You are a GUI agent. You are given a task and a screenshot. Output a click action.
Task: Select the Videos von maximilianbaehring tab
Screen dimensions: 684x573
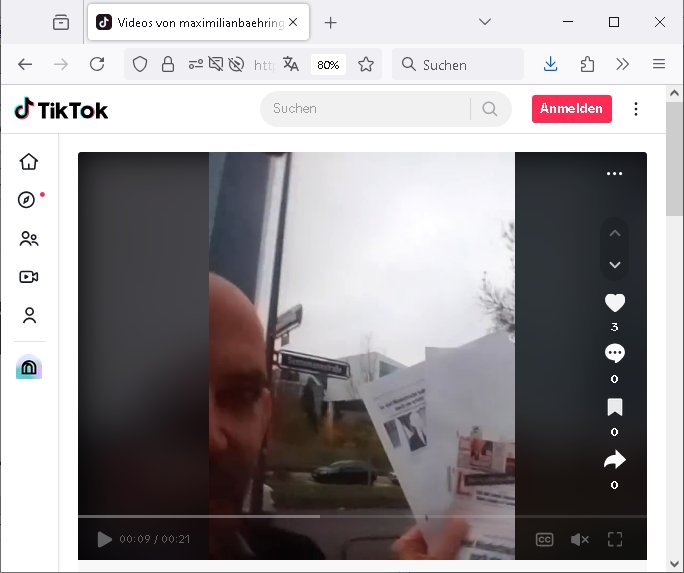(x=198, y=22)
